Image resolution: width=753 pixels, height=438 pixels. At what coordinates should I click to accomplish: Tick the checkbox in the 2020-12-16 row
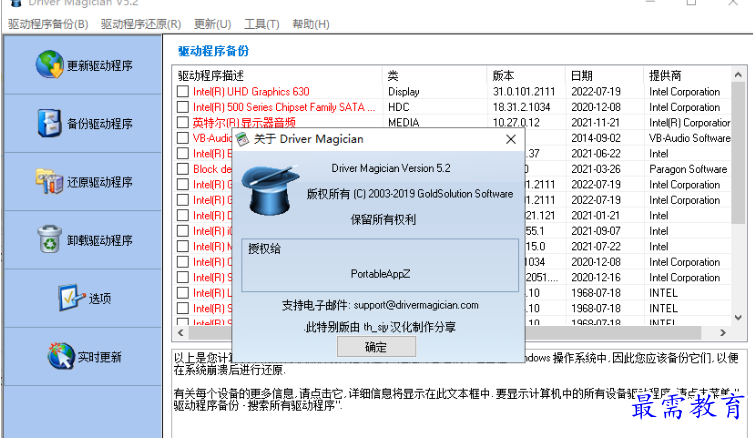click(x=182, y=277)
